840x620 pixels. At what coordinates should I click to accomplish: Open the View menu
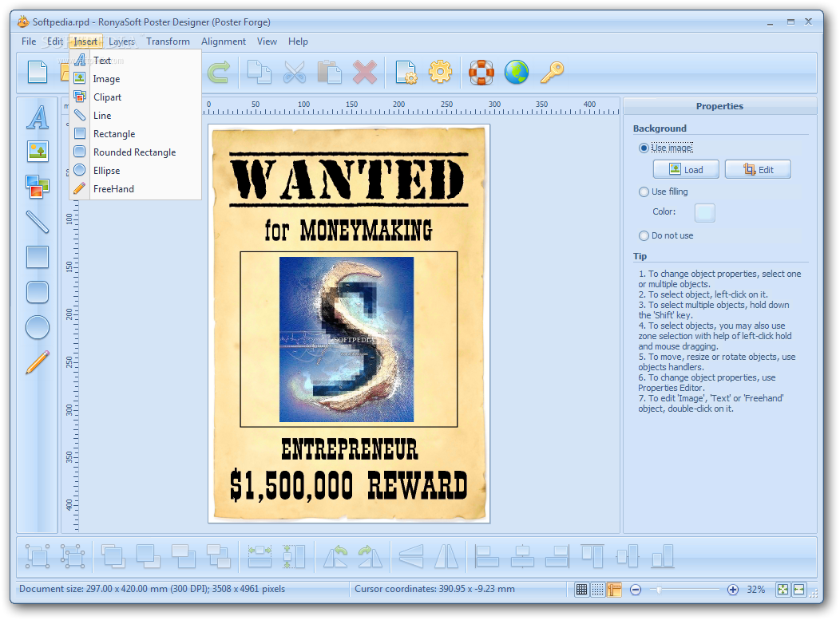[267, 41]
